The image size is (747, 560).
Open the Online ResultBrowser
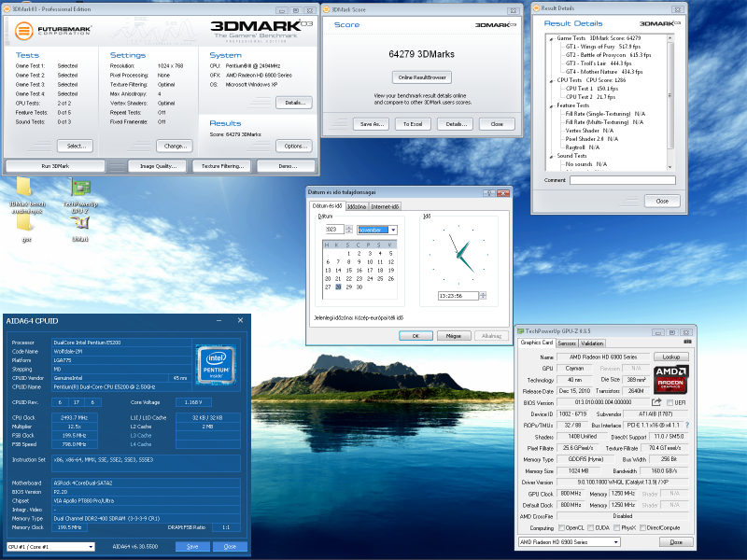coord(422,77)
